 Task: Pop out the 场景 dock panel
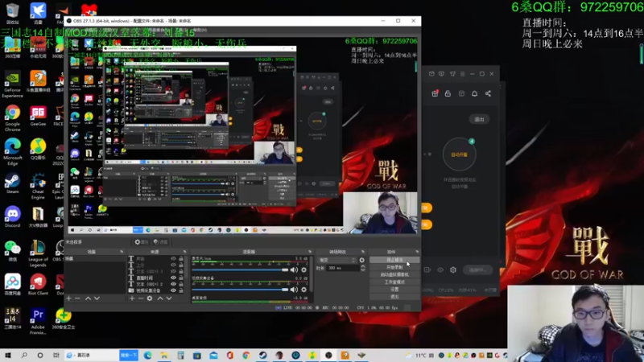click(x=122, y=252)
